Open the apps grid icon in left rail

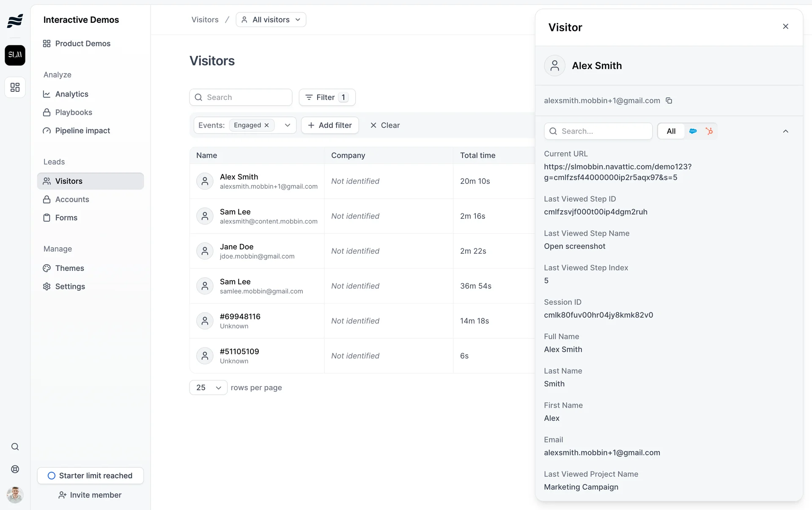click(x=15, y=87)
